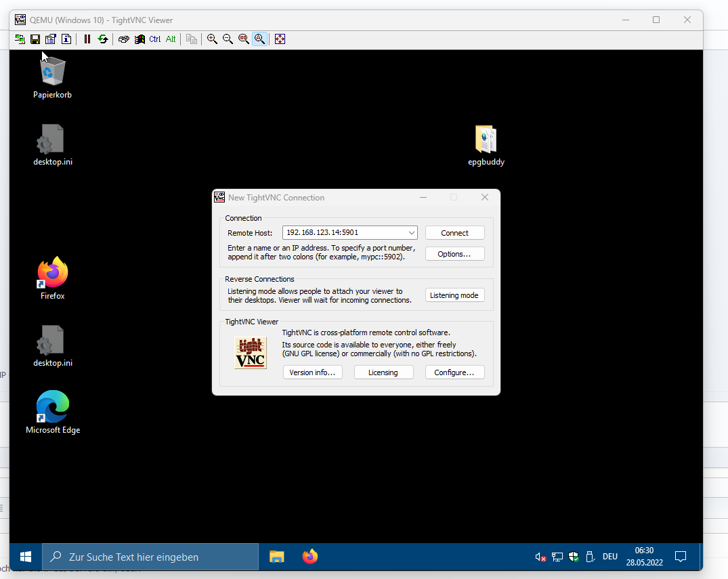
Task: Switch to full screen with the arrows icon
Action: pyautogui.click(x=280, y=39)
